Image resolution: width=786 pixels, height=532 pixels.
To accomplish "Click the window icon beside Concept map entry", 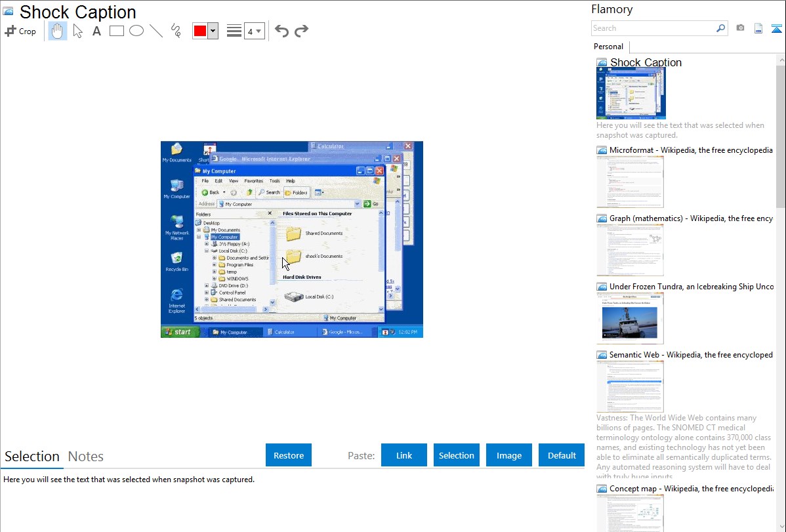I will [602, 489].
